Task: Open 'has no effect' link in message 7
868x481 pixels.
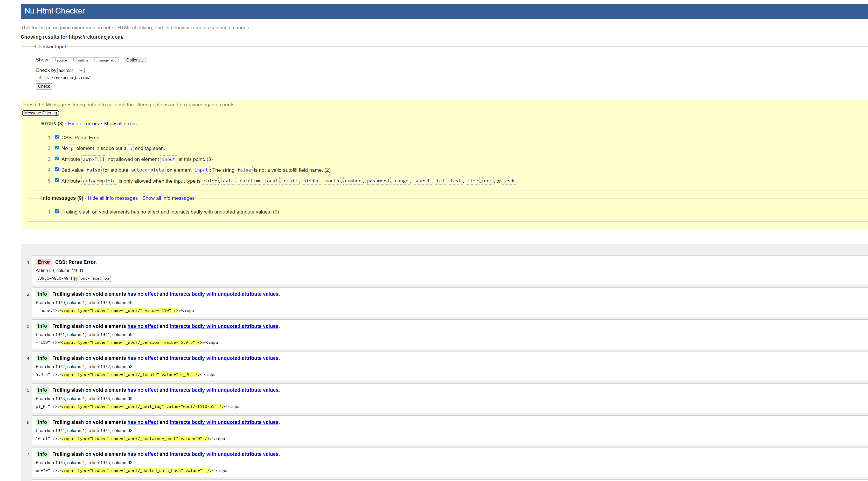Action: (x=143, y=454)
